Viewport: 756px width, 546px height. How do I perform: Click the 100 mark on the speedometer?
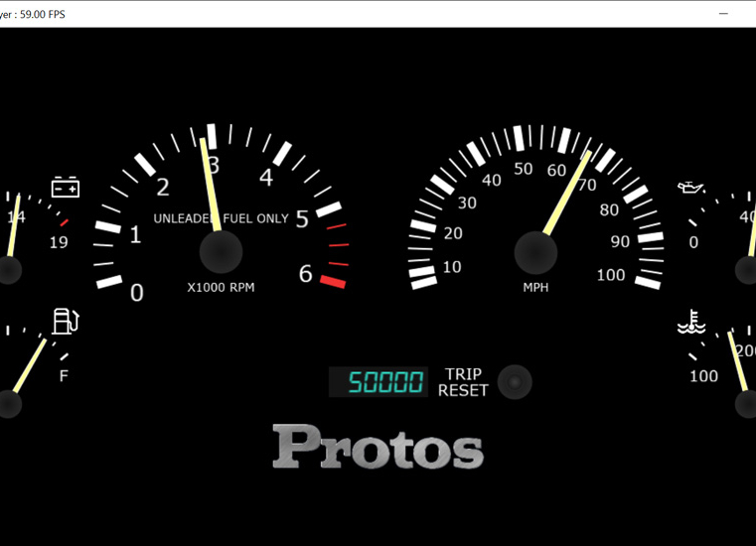click(x=611, y=275)
